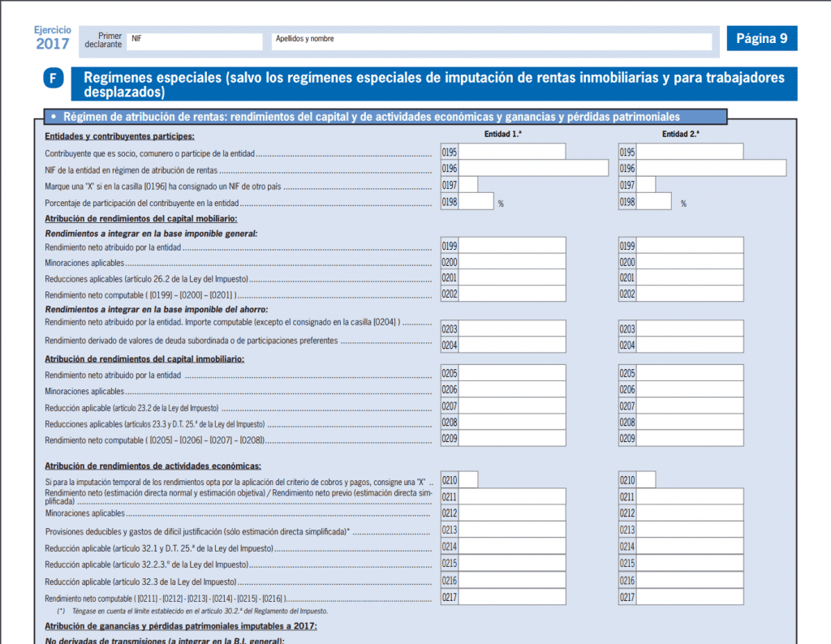Click field 0217 under Entidad 1
831x644 pixels.
pyautogui.click(x=512, y=597)
